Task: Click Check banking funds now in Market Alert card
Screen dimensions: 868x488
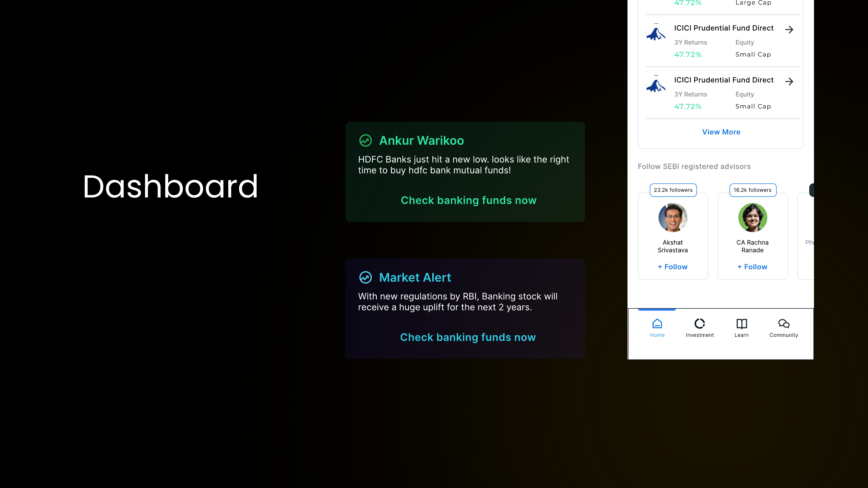Action: click(x=468, y=338)
